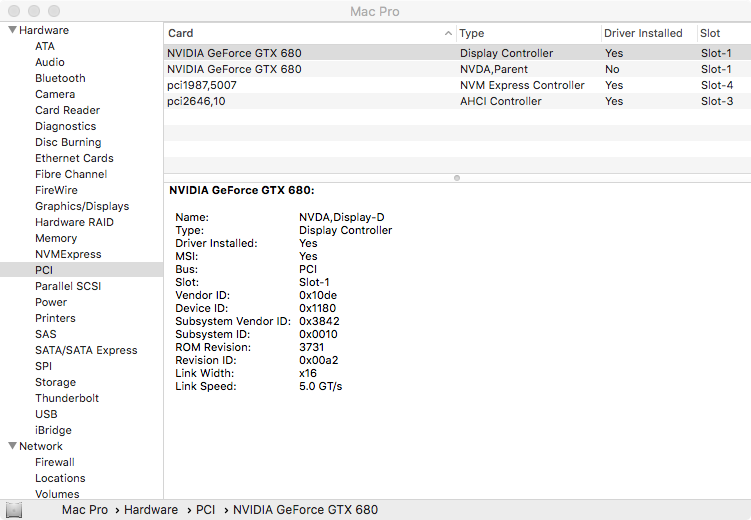The height and width of the screenshot is (520, 751).
Task: Click NVIDIA GeForce GTX 680 in path bar
Action: coord(306,509)
